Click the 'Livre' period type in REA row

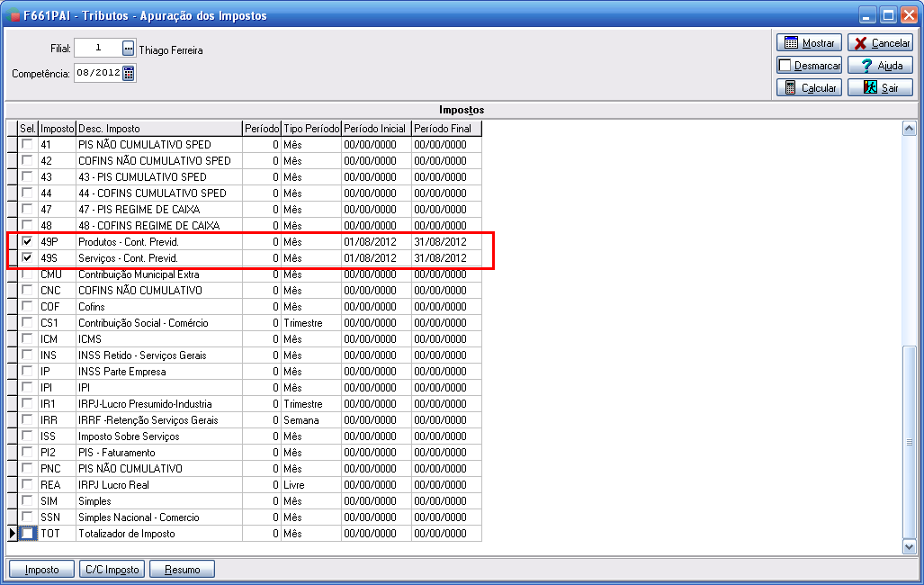pyautogui.click(x=311, y=485)
